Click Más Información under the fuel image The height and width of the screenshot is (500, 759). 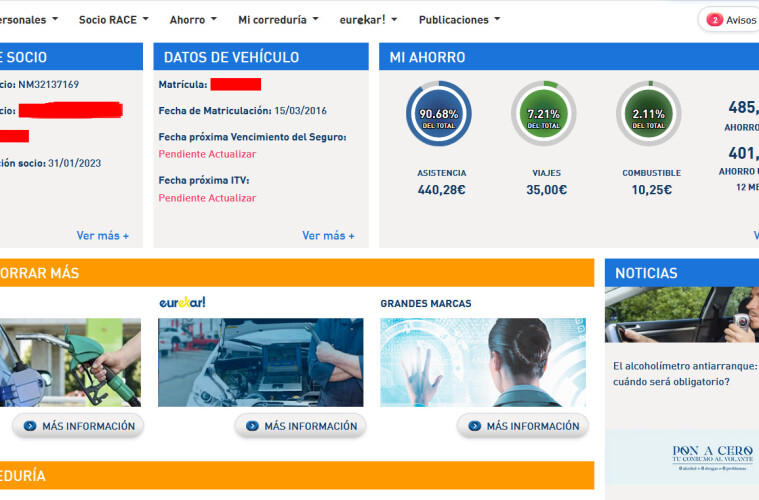78,426
